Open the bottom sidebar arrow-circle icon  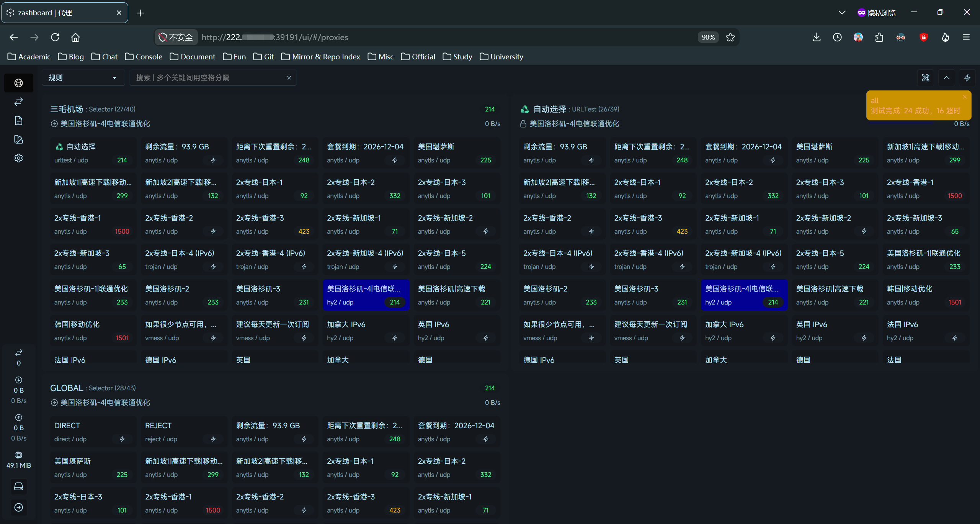coord(18,508)
